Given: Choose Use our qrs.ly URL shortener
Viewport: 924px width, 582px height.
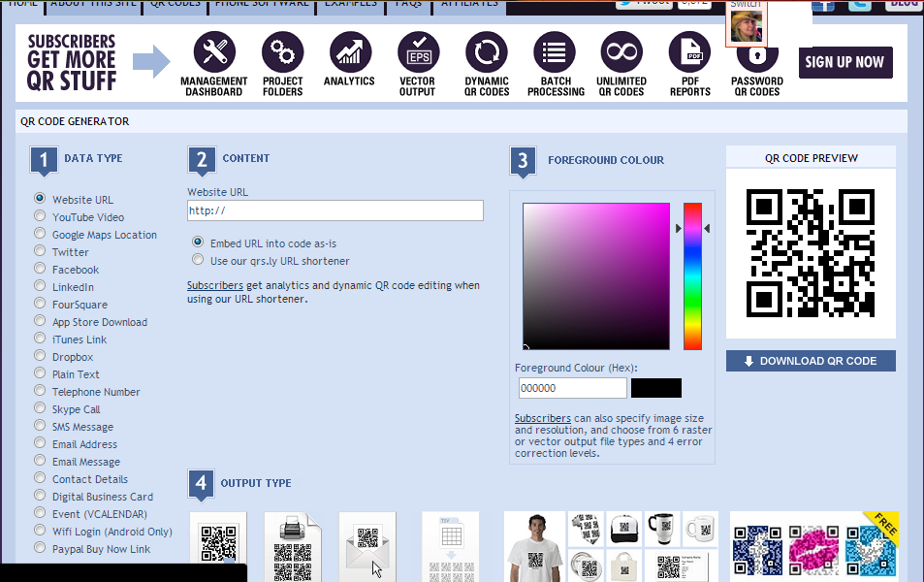Looking at the screenshot, I should pos(198,259).
